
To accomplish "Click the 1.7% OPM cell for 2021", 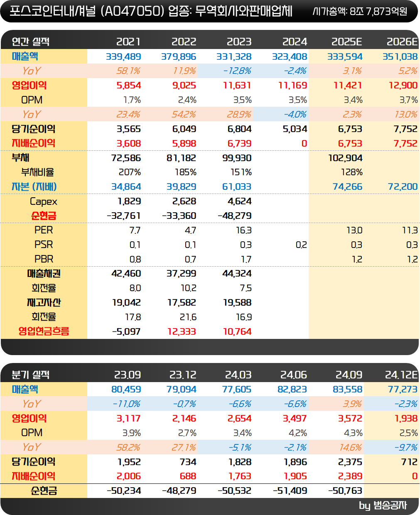I will [x=132, y=100].
